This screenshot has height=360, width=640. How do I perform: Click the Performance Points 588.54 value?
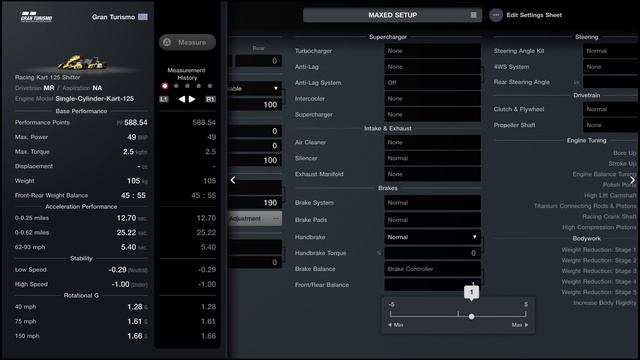point(136,122)
